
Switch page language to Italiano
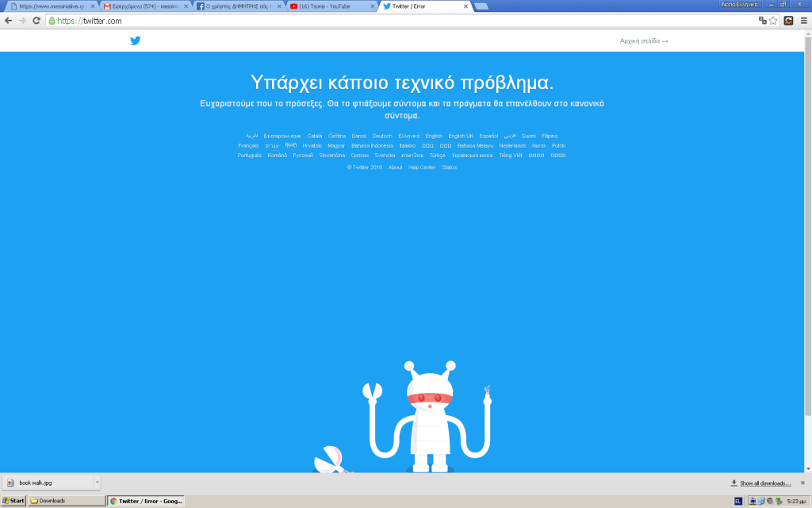[407, 146]
